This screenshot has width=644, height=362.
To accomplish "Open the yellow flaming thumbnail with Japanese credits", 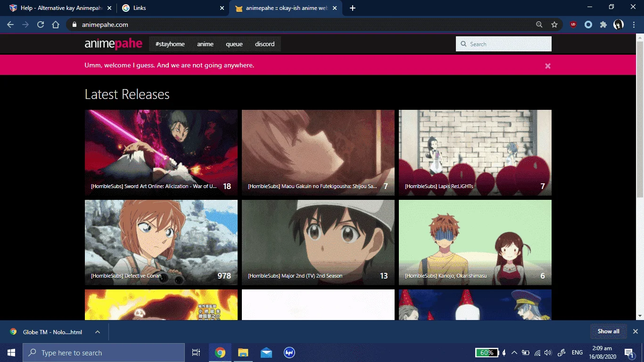I will coord(161,304).
